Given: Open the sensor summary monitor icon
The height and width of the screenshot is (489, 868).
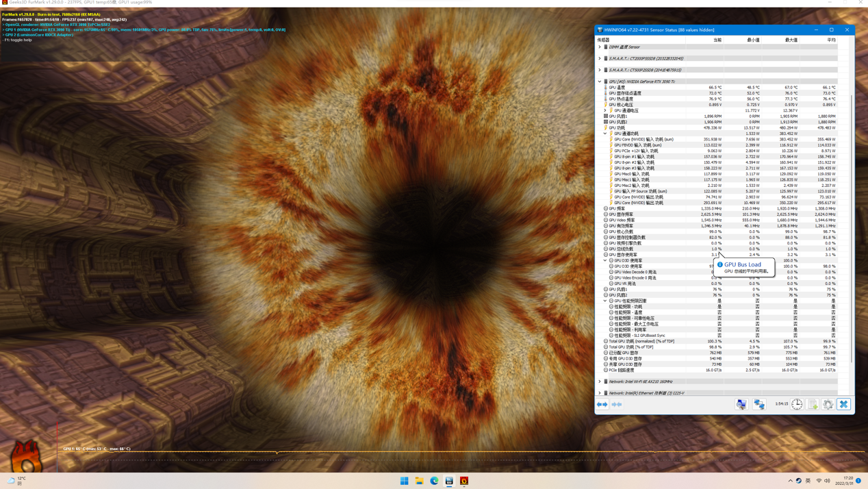Looking at the screenshot, I should pos(741,405).
